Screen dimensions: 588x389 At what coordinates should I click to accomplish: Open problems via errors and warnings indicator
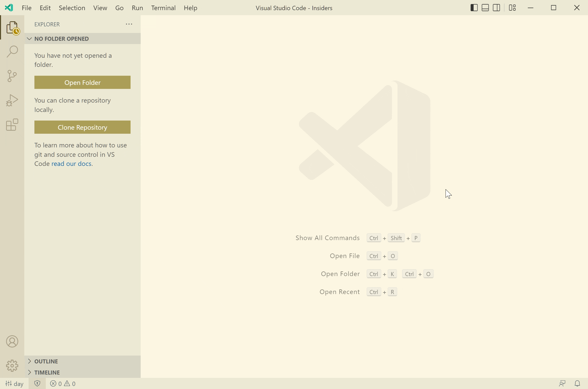[63, 383]
